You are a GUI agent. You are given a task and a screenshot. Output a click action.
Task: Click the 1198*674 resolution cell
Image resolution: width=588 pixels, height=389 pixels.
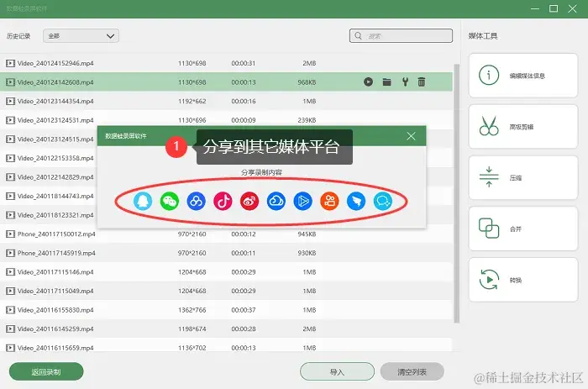[x=192, y=329]
